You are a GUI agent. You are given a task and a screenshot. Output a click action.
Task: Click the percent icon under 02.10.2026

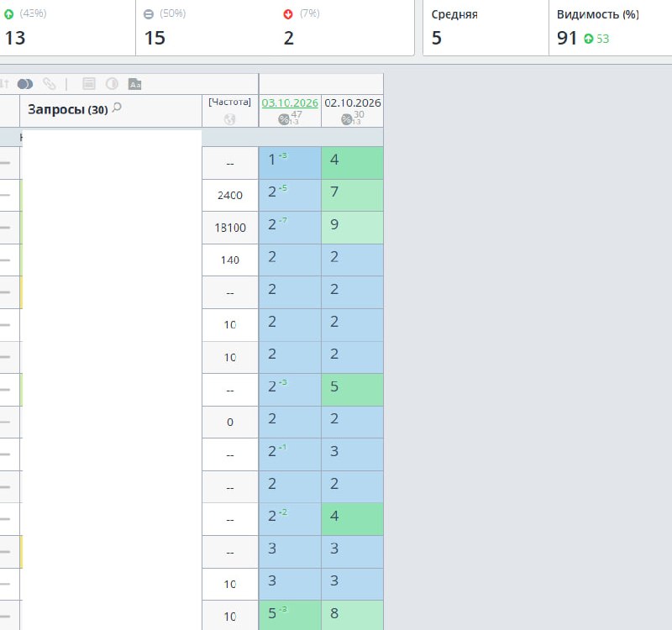click(346, 119)
